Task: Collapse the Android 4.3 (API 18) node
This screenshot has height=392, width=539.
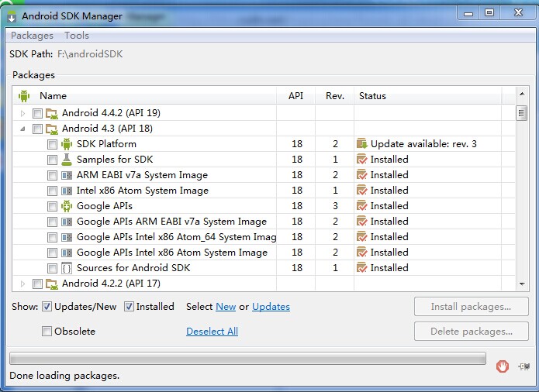Action: 22,129
